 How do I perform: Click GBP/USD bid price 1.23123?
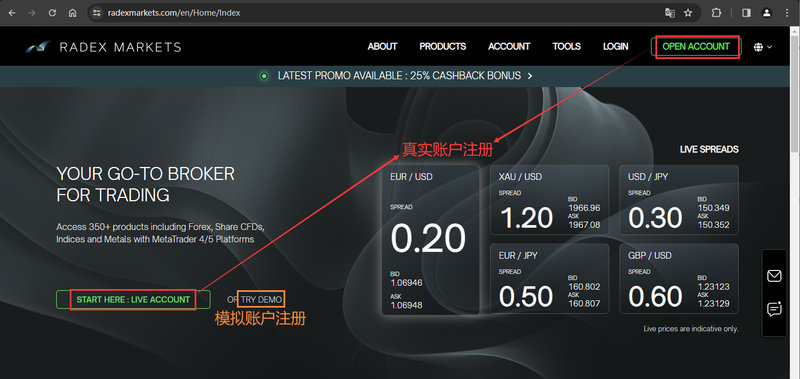(x=714, y=287)
